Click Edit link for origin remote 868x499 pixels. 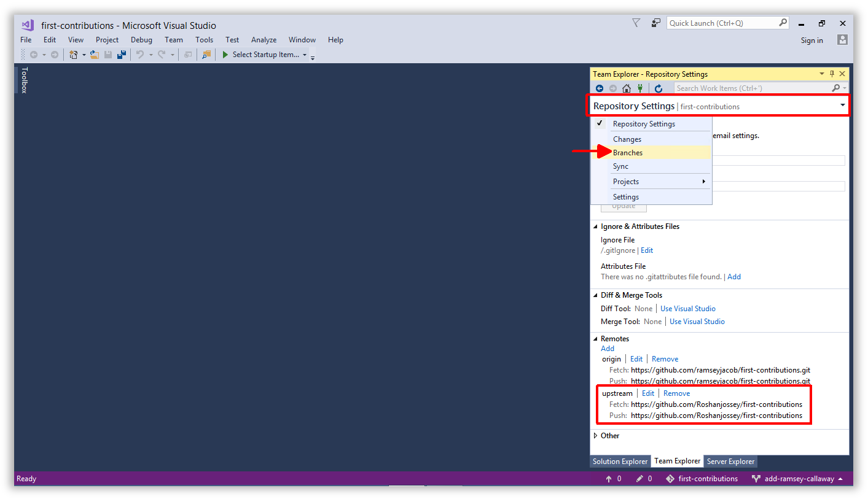click(636, 359)
